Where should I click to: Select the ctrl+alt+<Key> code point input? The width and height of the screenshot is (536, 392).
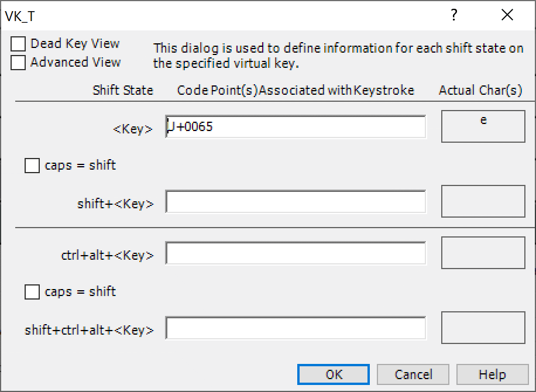(296, 254)
